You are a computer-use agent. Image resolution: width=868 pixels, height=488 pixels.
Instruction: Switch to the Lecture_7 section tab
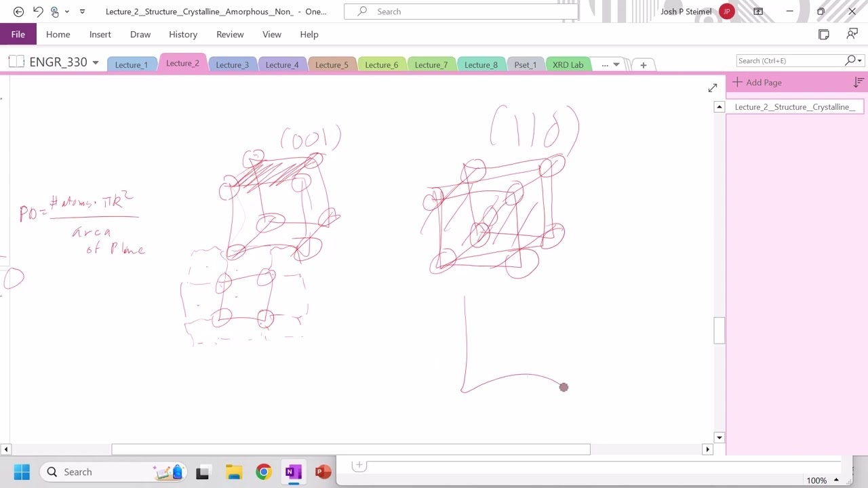[x=431, y=65]
